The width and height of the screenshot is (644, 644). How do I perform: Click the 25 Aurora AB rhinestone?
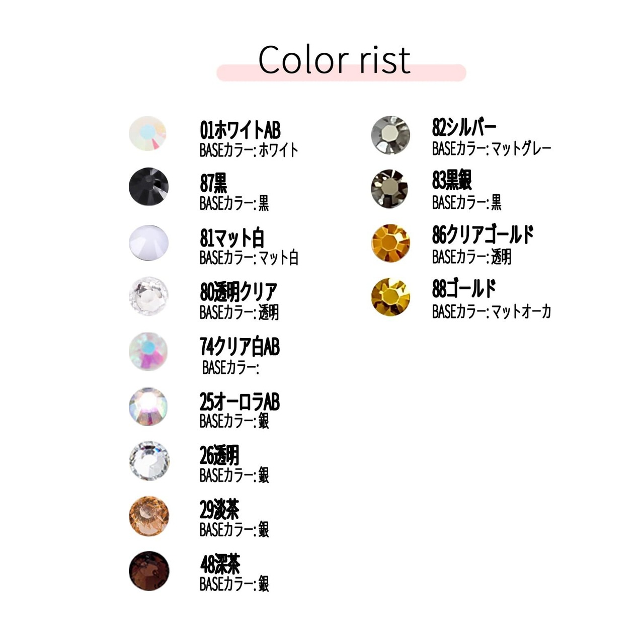click(x=148, y=406)
